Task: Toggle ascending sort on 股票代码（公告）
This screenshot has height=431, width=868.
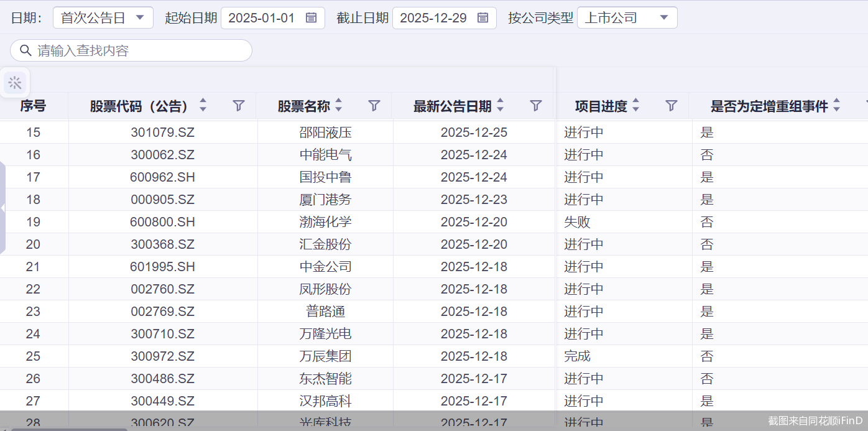Action: (202, 101)
